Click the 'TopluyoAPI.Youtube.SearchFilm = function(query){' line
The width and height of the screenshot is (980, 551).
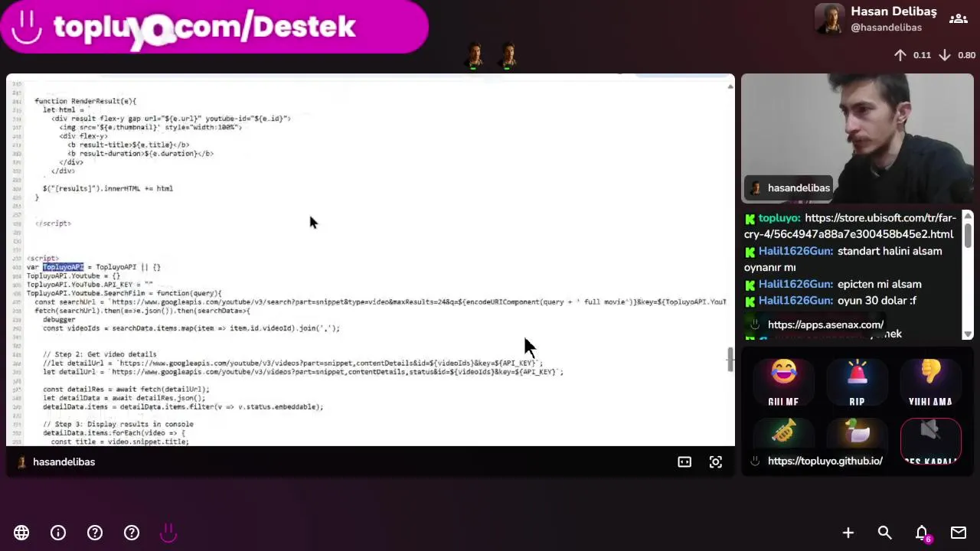point(124,293)
